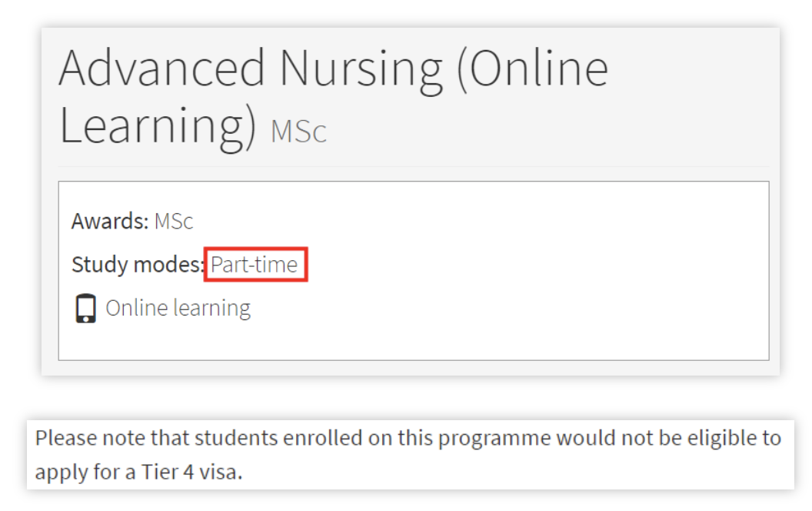Click the highlighted Part-time study mode

[x=255, y=265]
